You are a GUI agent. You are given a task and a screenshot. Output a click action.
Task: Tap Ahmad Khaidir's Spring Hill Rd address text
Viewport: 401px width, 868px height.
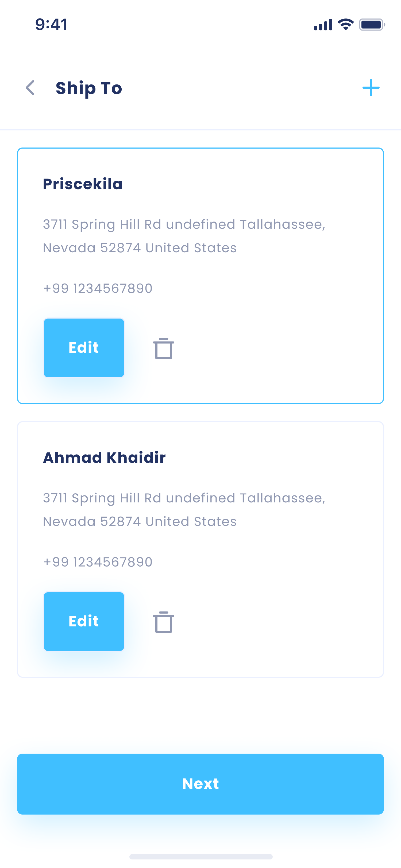click(x=184, y=509)
